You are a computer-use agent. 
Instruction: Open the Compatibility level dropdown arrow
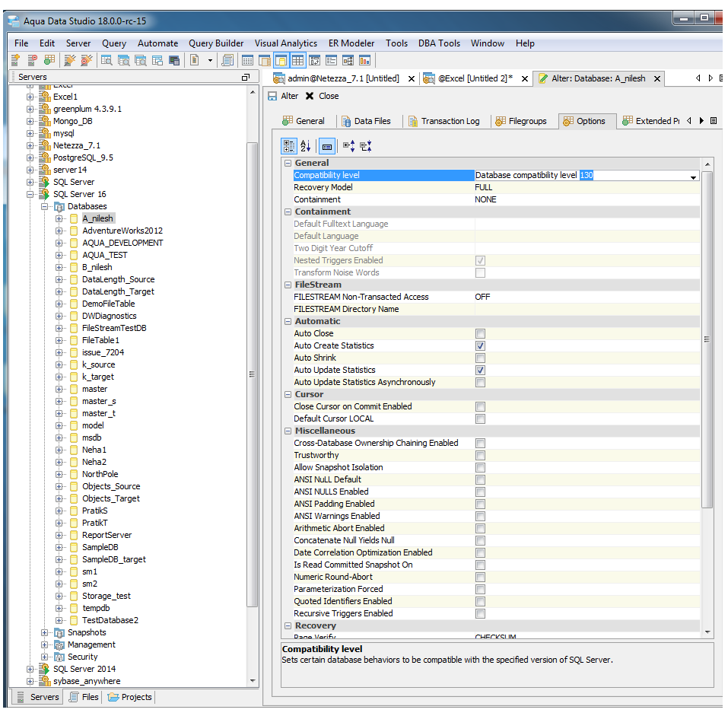click(x=693, y=177)
